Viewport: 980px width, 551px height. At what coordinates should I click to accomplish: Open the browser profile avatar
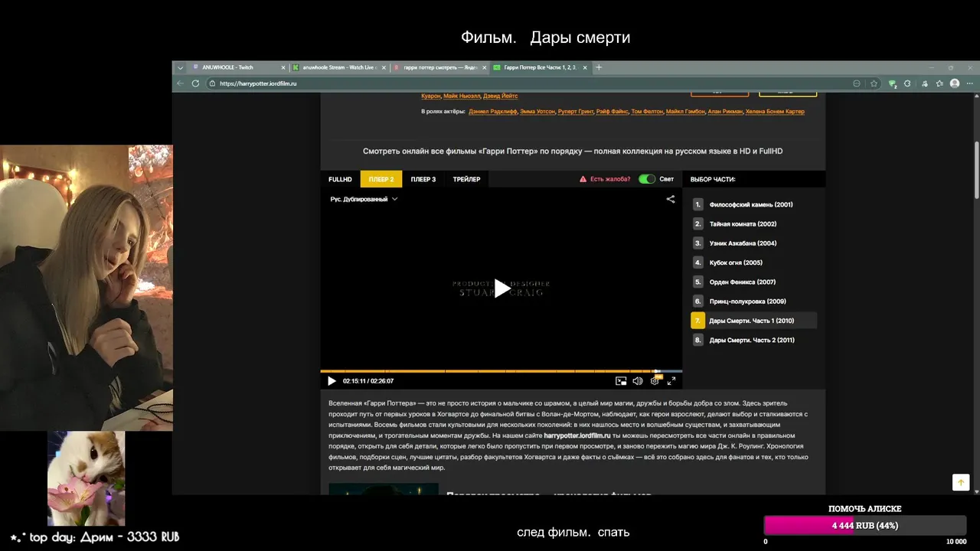(x=955, y=83)
